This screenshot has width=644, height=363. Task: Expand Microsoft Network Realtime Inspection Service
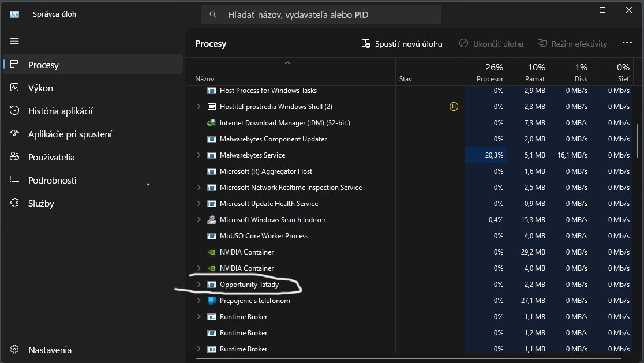click(199, 187)
